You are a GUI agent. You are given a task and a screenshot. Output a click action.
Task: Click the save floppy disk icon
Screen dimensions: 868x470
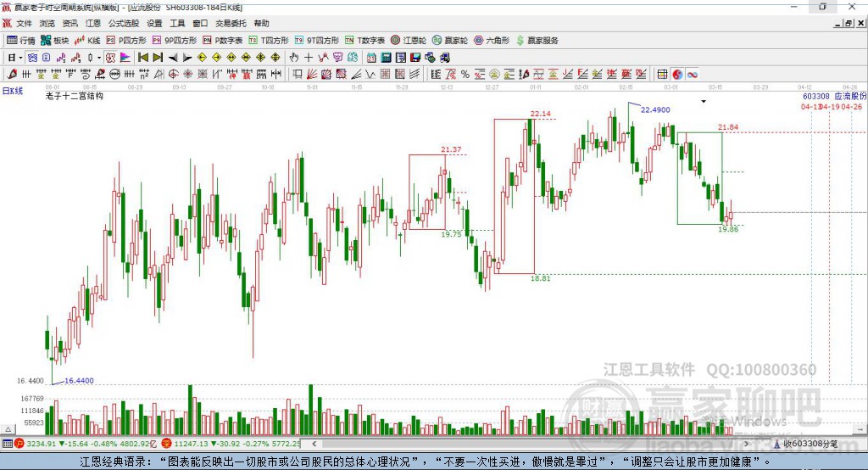415,58
